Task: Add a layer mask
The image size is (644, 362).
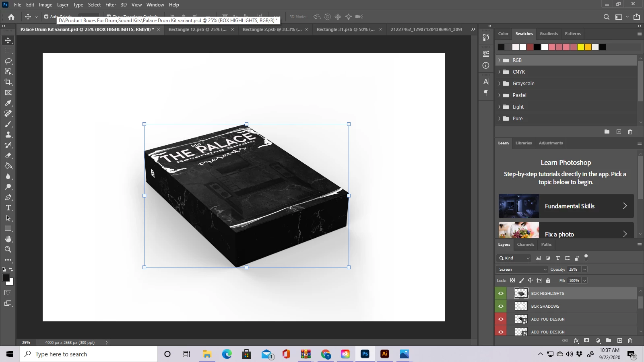Action: 587,341
